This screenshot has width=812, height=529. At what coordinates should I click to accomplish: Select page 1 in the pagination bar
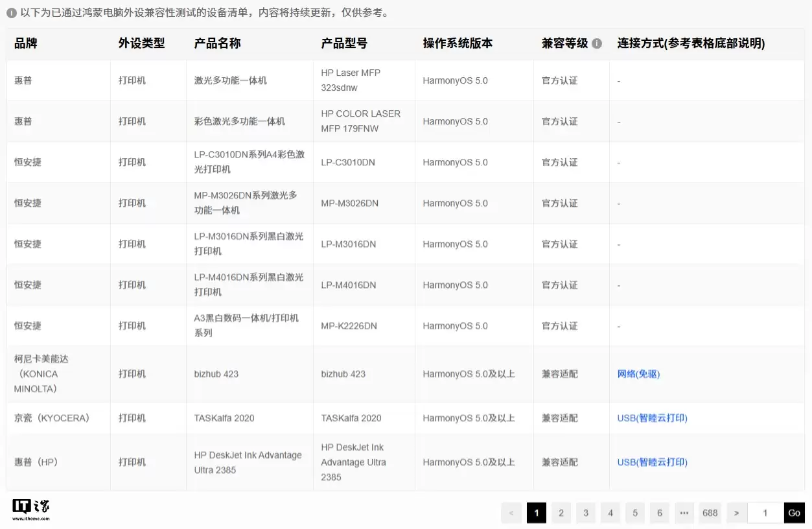(x=536, y=512)
